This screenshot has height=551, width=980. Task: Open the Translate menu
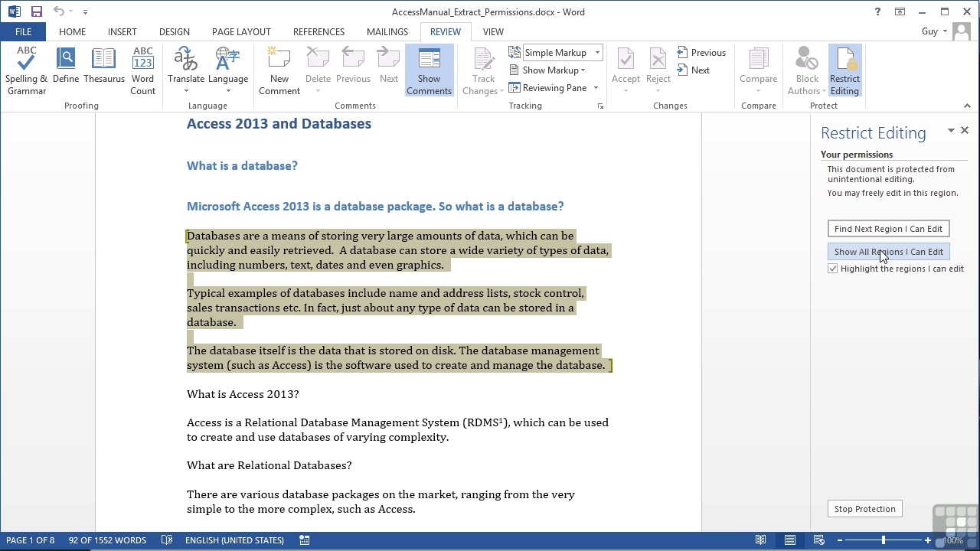click(186, 70)
